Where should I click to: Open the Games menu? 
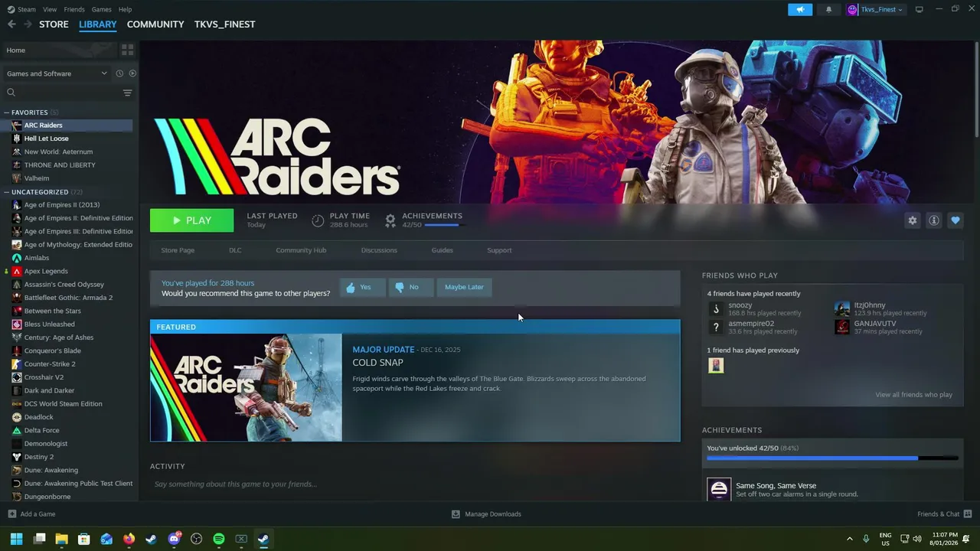pos(101,9)
